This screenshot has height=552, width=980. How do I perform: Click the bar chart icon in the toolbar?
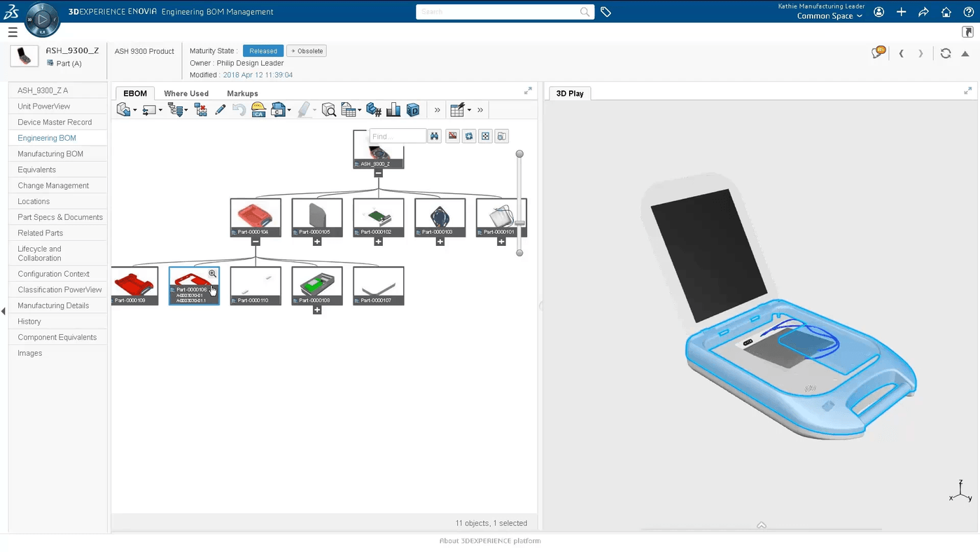click(393, 109)
